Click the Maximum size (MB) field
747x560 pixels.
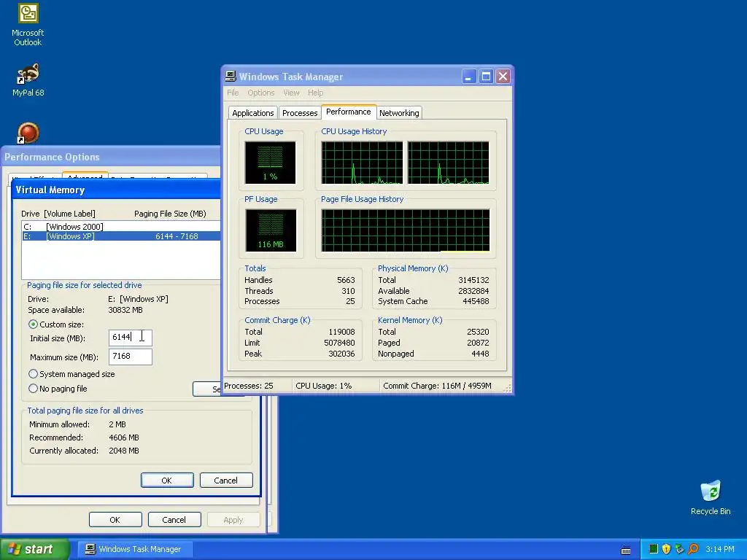(x=131, y=357)
